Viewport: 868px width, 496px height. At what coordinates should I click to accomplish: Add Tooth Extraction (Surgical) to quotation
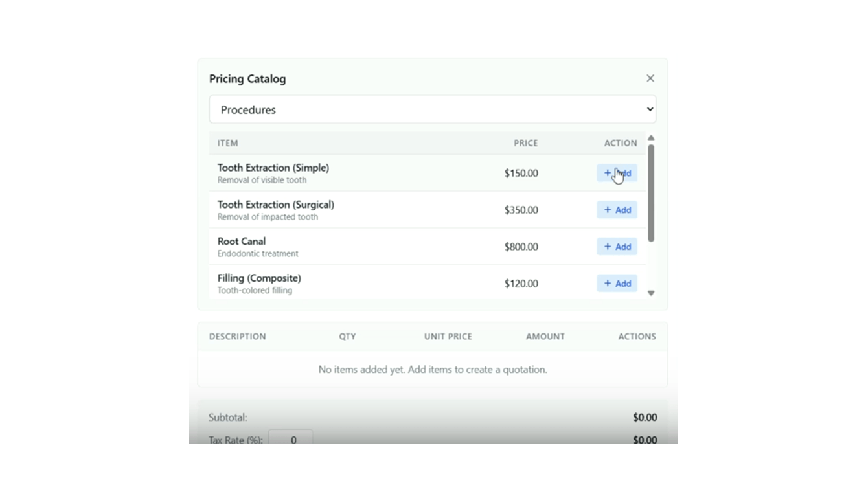(617, 210)
